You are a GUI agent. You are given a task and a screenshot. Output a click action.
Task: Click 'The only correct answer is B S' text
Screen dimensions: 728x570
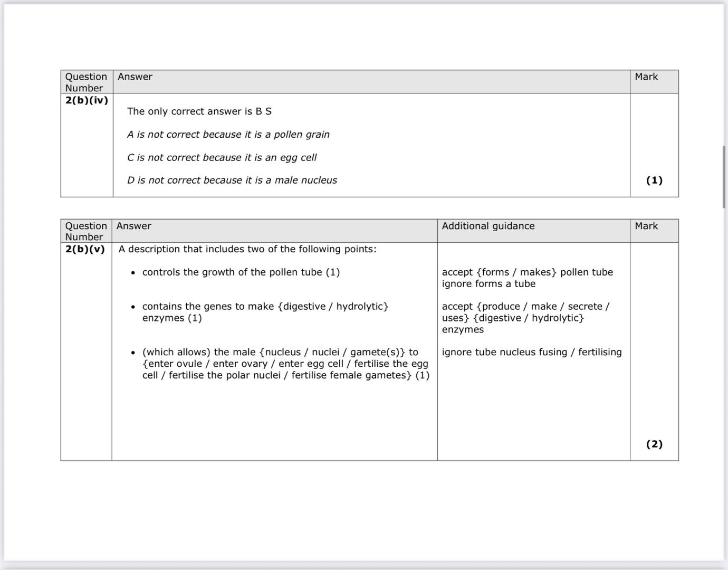199,111
